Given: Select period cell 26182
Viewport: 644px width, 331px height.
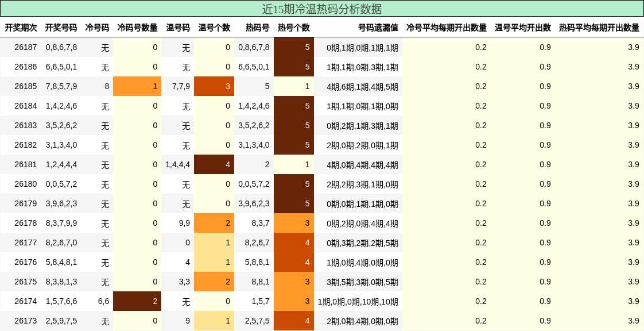Looking at the screenshot, I should pos(25,145).
